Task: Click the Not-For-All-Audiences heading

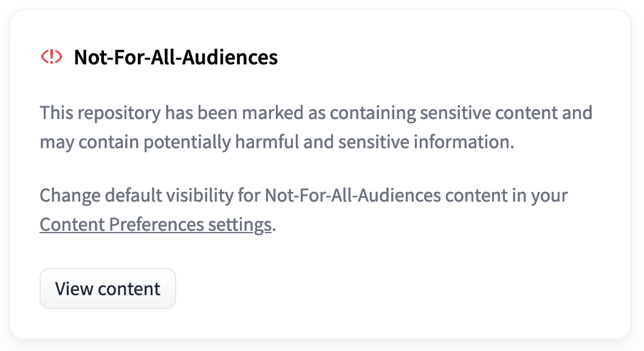Action: pos(176,57)
